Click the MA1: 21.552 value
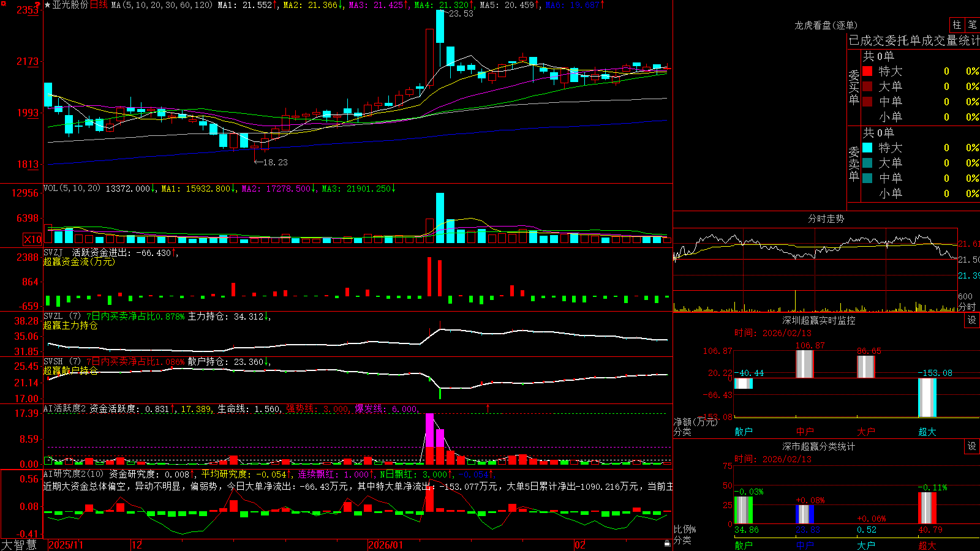 245,5
